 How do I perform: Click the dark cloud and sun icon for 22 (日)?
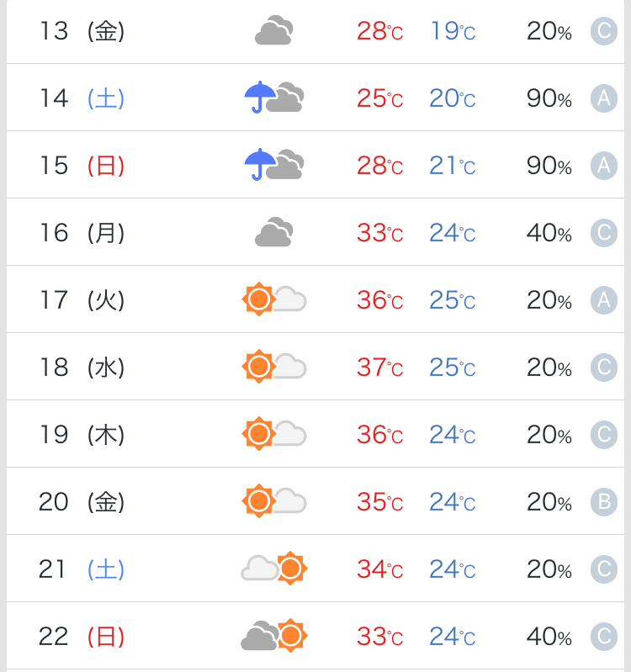(274, 636)
